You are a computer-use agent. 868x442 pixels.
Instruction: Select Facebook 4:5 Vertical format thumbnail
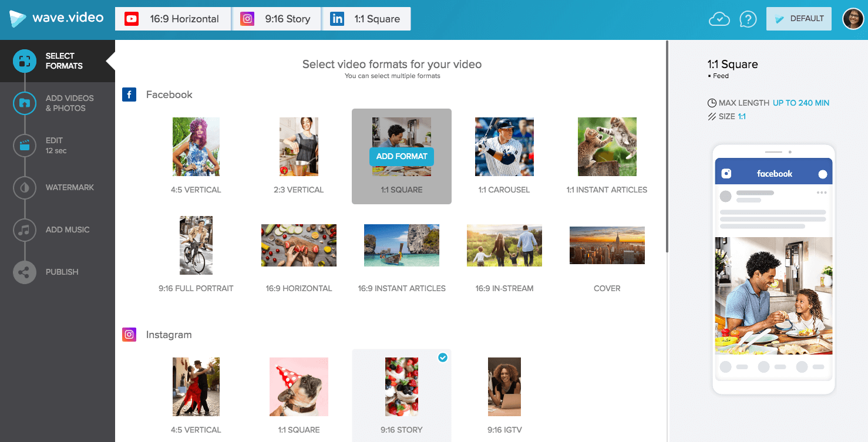[196, 147]
